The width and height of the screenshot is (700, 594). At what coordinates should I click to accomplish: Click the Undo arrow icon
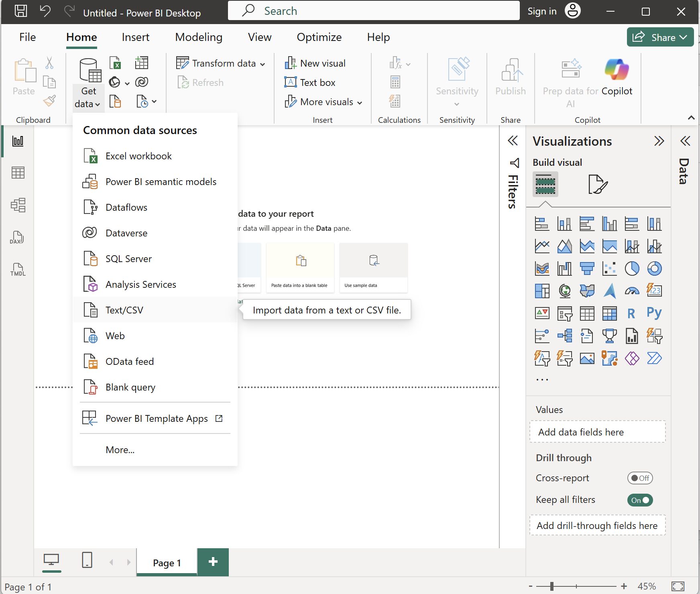[45, 11]
